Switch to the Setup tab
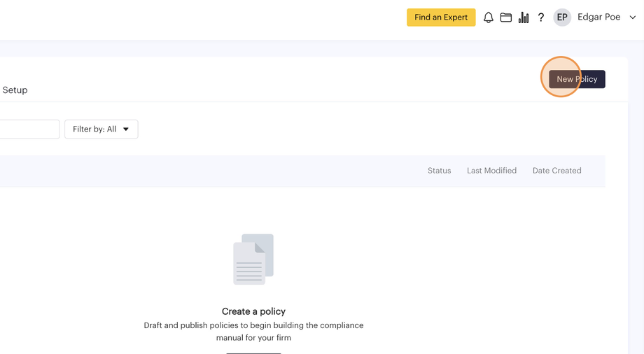This screenshot has width=644, height=354. pos(15,90)
